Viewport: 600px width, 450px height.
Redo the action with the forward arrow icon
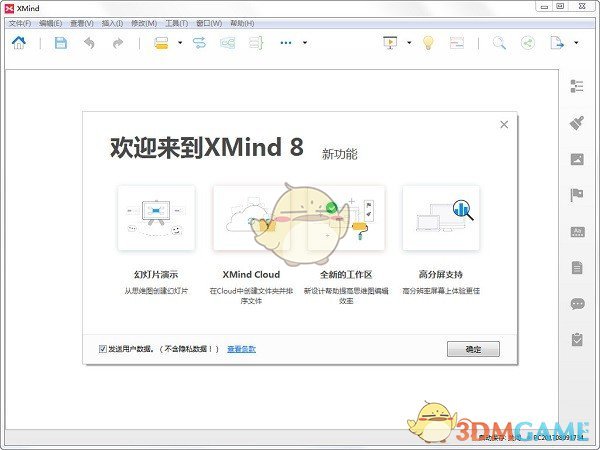click(118, 43)
